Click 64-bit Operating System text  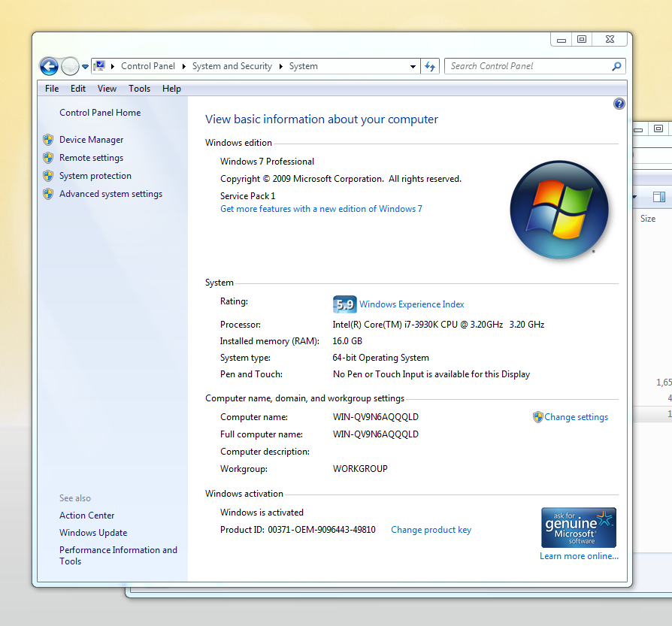(380, 358)
